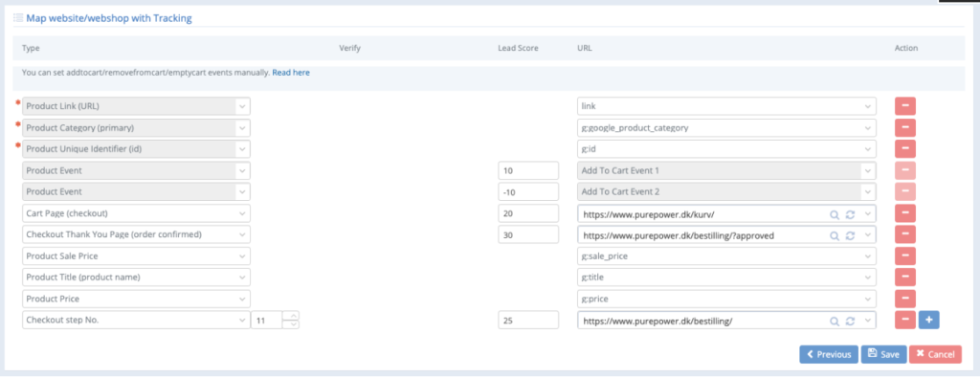The height and width of the screenshot is (377, 980).
Task: Add a new mapping row with plus button
Action: (x=928, y=321)
